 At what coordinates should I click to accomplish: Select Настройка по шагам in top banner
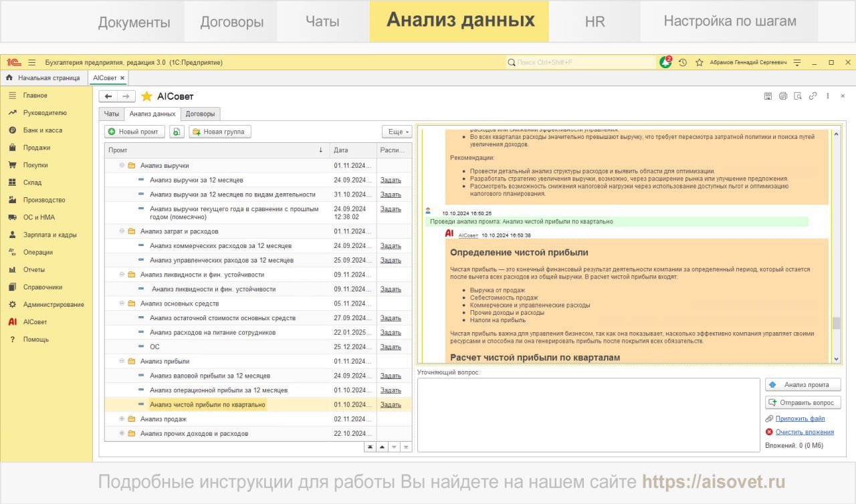pos(730,21)
